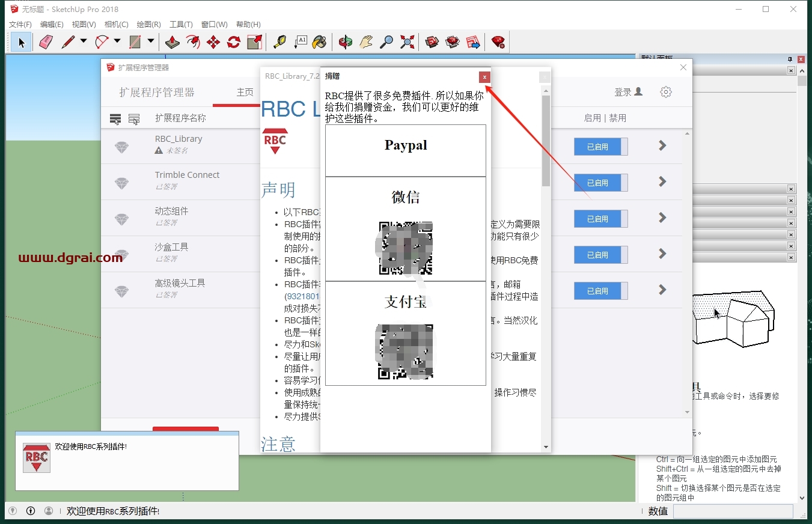The height and width of the screenshot is (524, 812).
Task: Open the 相机(C) menu
Action: pyautogui.click(x=116, y=25)
